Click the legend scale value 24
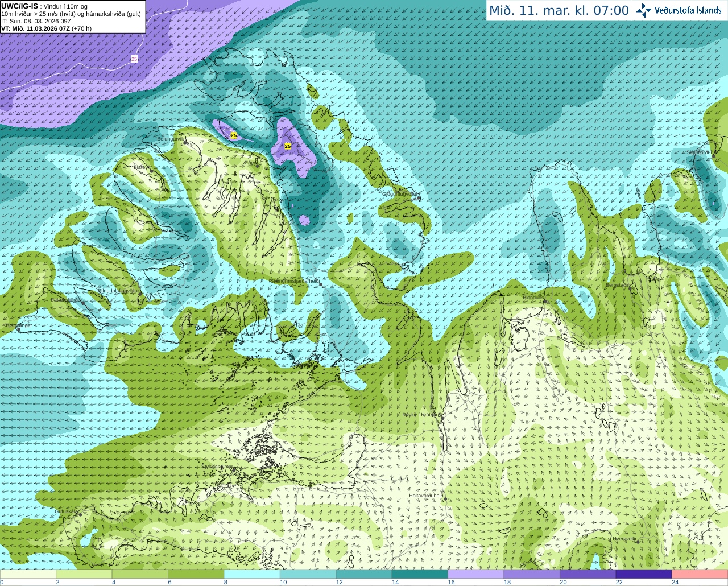 click(675, 582)
